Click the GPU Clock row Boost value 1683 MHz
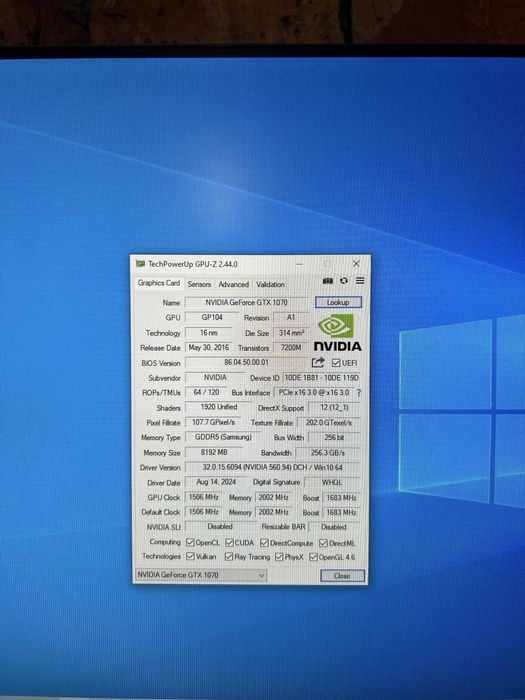525x700 pixels. coord(341,497)
